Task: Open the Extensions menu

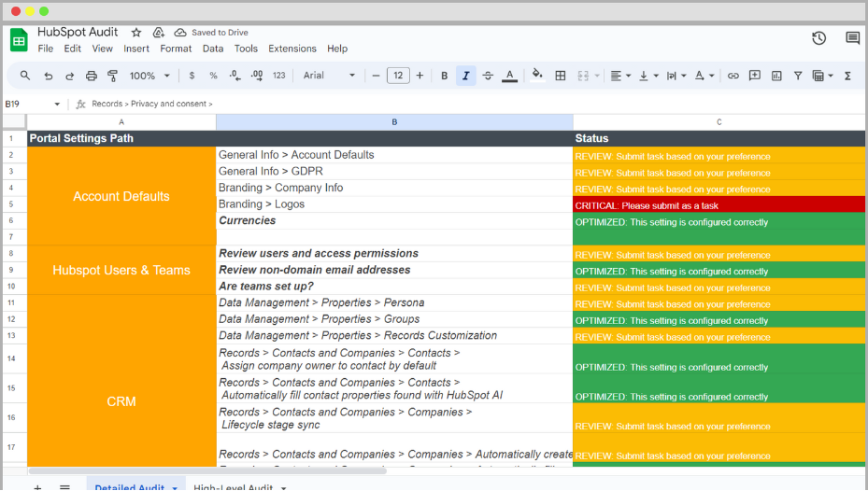Action: click(x=292, y=49)
